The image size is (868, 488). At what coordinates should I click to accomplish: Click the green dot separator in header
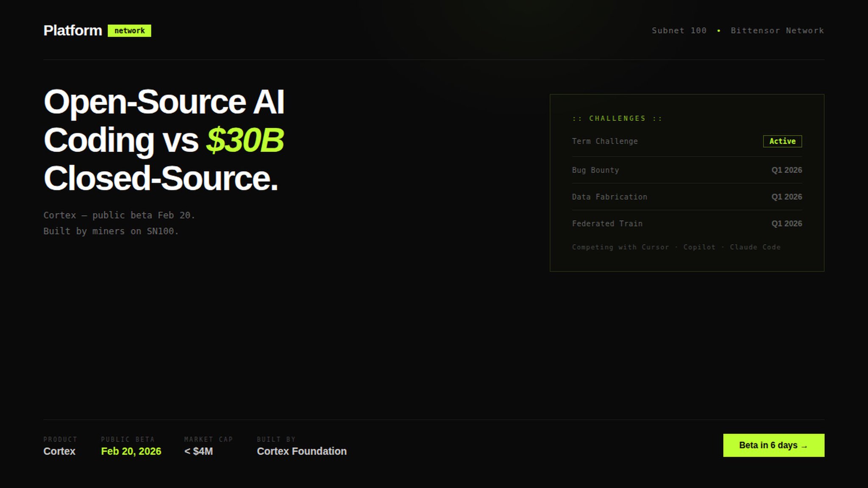(719, 30)
